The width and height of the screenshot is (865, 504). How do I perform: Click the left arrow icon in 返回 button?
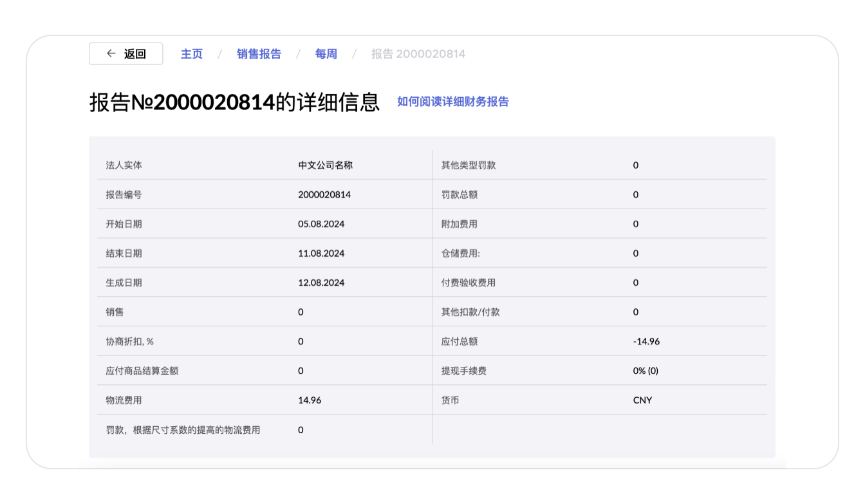(111, 54)
